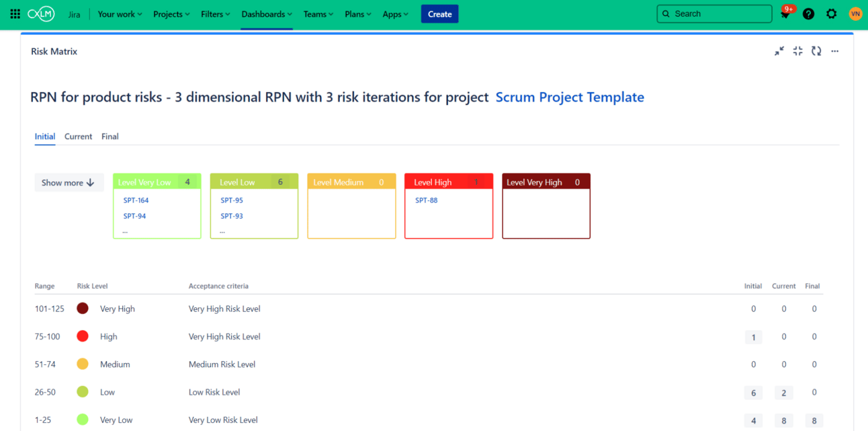Open issue SPT-88
The height and width of the screenshot is (431, 868).
[x=427, y=200]
